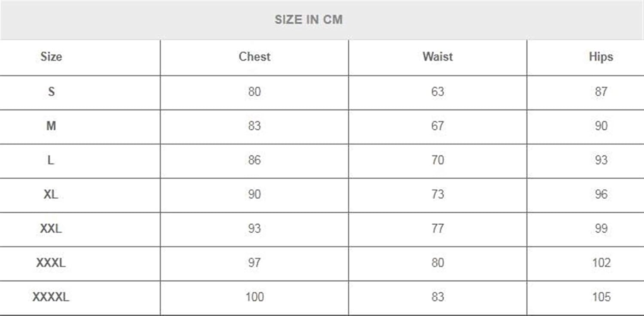This screenshot has width=644, height=316.
Task: Select the L size row label
Action: click(x=51, y=160)
